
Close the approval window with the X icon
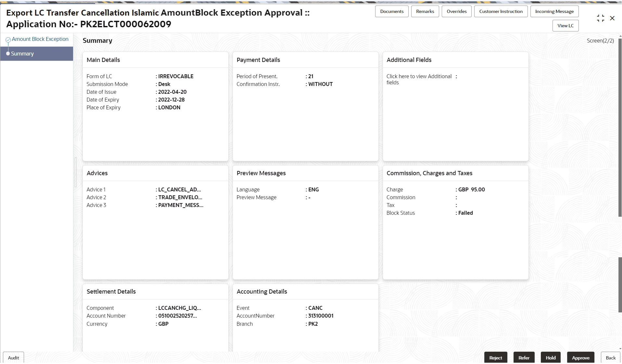click(612, 18)
